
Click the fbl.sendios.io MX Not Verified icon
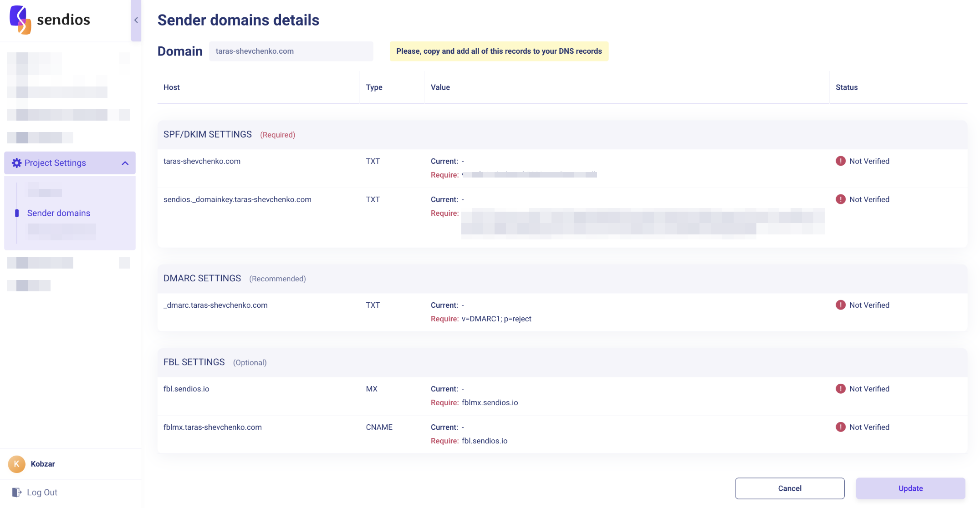click(x=841, y=389)
